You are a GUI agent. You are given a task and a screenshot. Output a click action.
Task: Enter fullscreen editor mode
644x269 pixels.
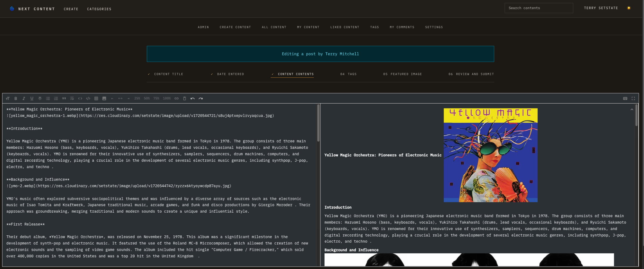(633, 98)
